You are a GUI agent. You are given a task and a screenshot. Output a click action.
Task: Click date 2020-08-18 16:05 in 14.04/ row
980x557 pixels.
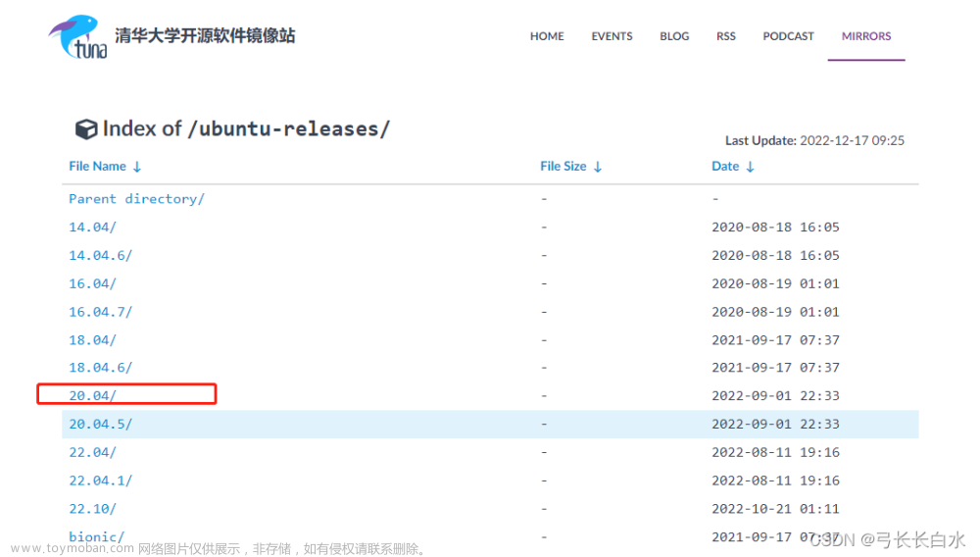pyautogui.click(x=775, y=227)
